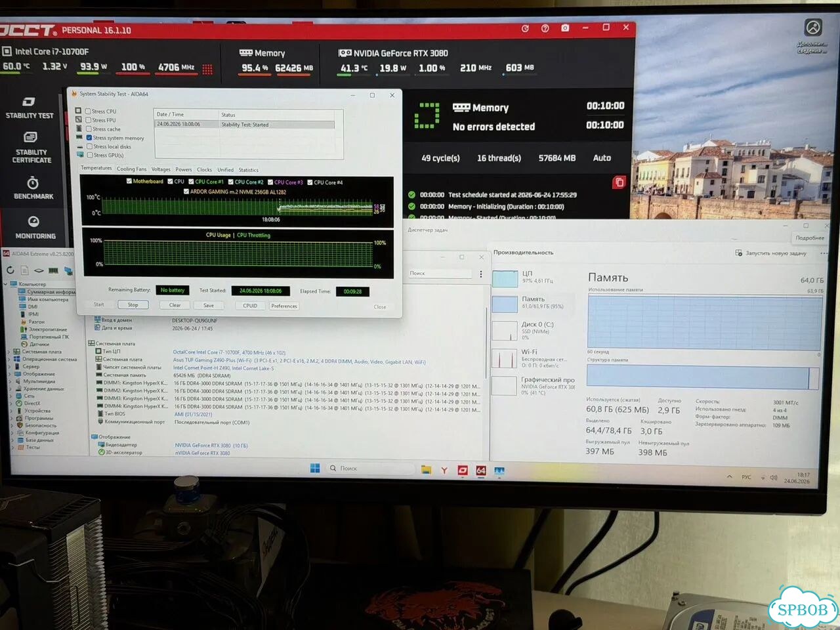840x630 pixels.
Task: Expand the Хранение данных tree node
Action: coord(9,388)
